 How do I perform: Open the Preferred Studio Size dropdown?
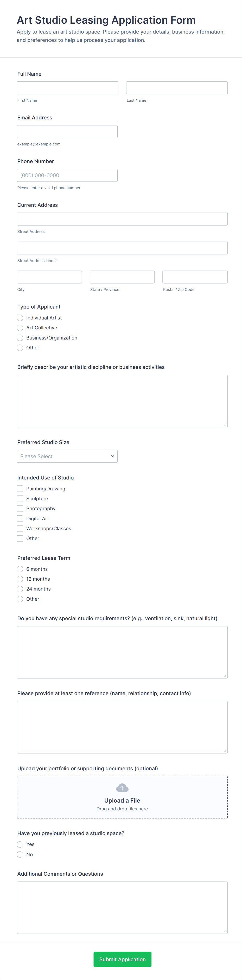coord(67,456)
